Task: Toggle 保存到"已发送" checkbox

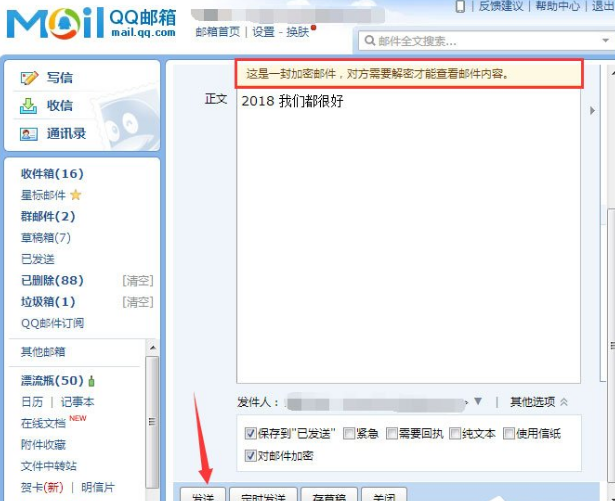Action: [250, 434]
